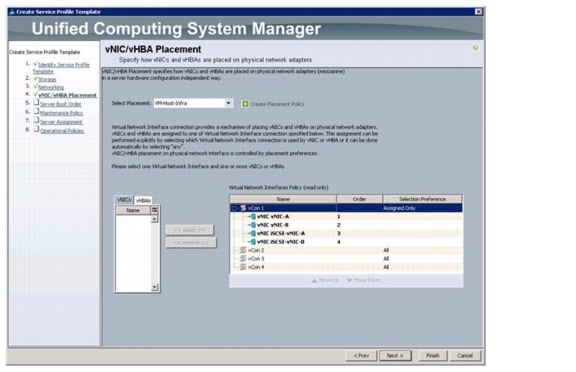Open the vNIC/vHBA Placement step
The image size is (576, 372).
(x=68, y=95)
